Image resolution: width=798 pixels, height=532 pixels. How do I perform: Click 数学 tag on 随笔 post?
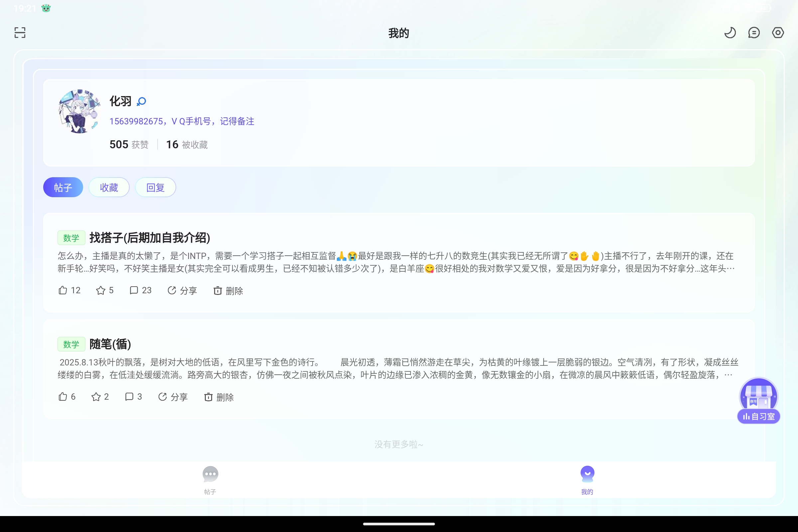[x=71, y=344]
